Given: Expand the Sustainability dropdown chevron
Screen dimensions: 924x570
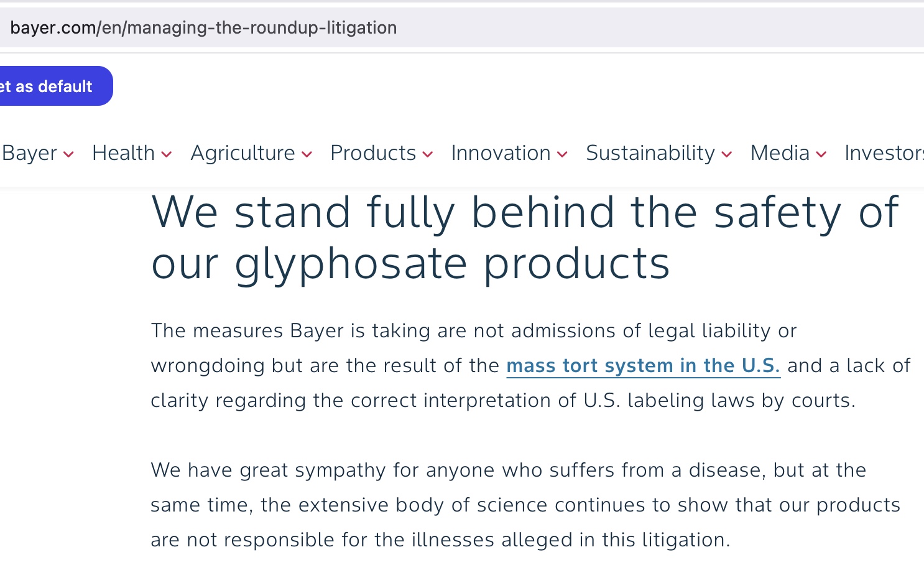Looking at the screenshot, I should click(x=726, y=154).
